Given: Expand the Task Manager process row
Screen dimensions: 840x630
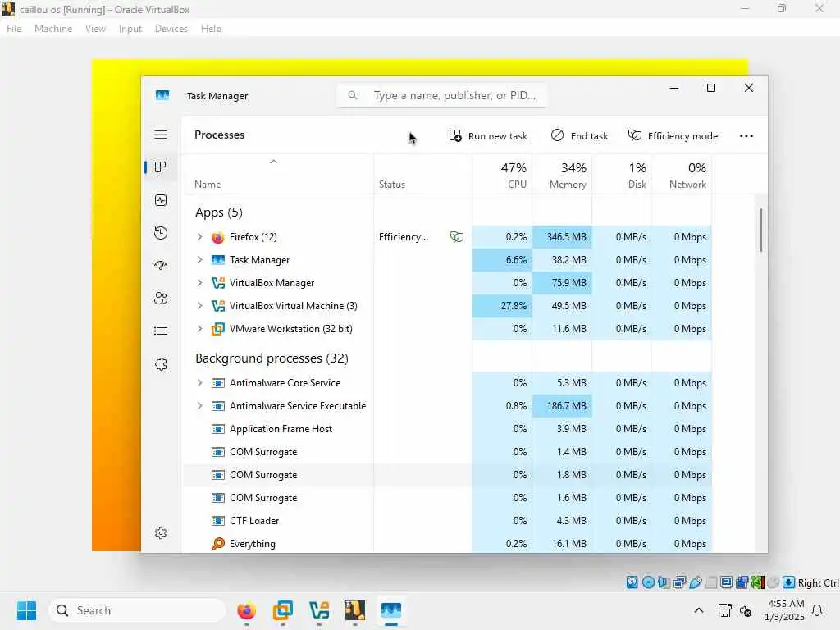Looking at the screenshot, I should point(200,260).
